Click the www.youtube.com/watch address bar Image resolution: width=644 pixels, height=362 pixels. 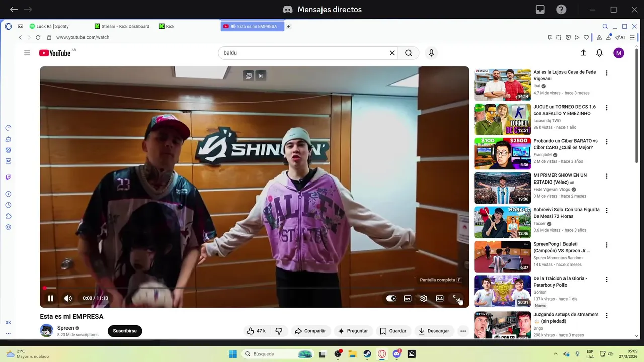pos(83,37)
